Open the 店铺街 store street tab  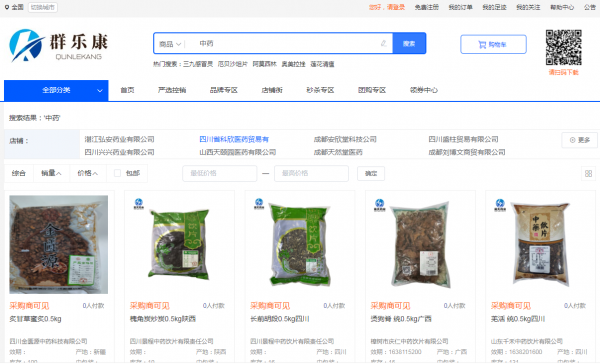coord(272,90)
